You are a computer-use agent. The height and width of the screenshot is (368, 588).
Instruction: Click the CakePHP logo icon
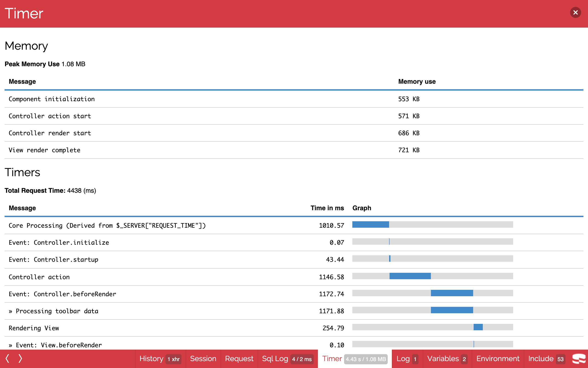[x=579, y=359]
